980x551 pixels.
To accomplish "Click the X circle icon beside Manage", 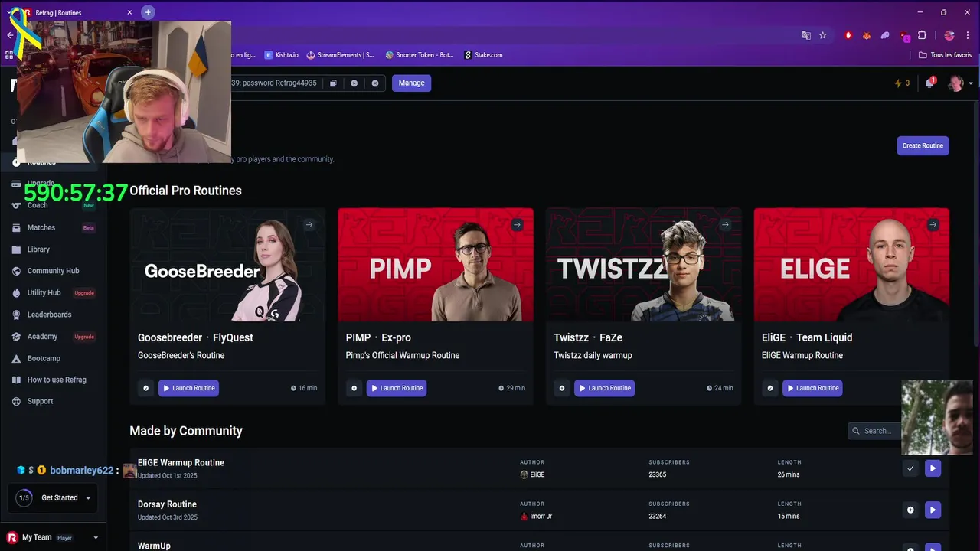I will coord(375,83).
